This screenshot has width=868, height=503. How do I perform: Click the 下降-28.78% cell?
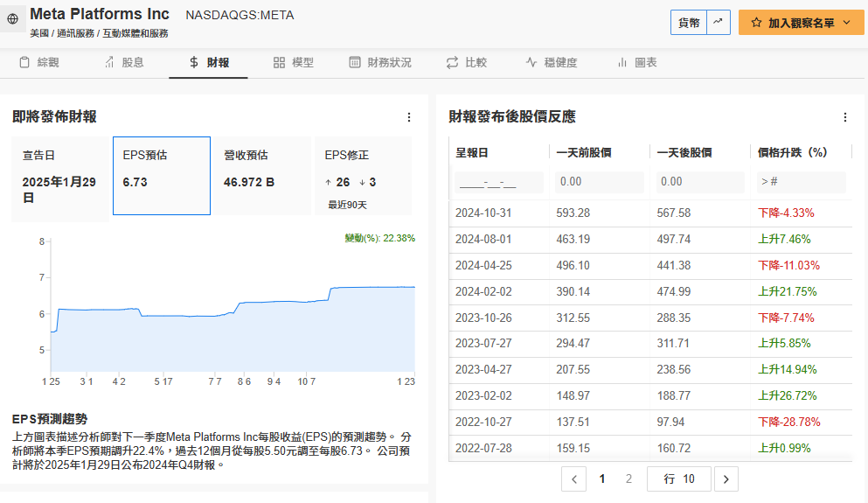(x=788, y=423)
